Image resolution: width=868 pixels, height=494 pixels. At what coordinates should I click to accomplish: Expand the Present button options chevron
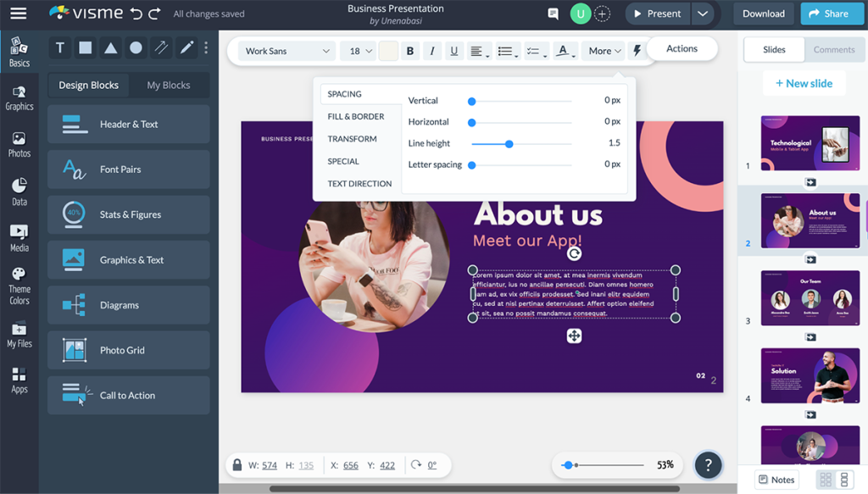701,14
